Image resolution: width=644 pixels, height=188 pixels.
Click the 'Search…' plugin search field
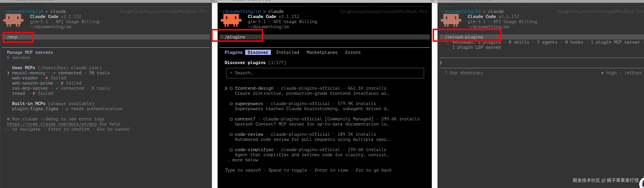pyautogui.click(x=325, y=73)
